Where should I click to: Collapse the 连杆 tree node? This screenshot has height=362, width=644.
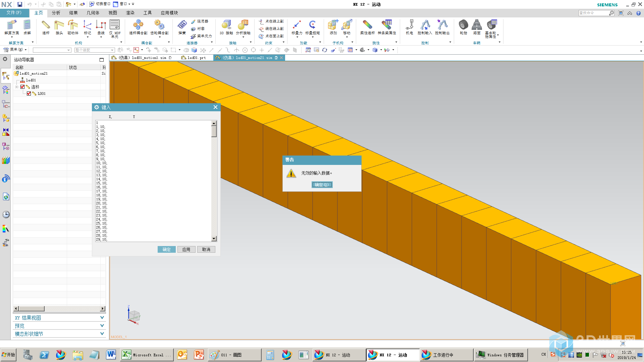pos(16,87)
